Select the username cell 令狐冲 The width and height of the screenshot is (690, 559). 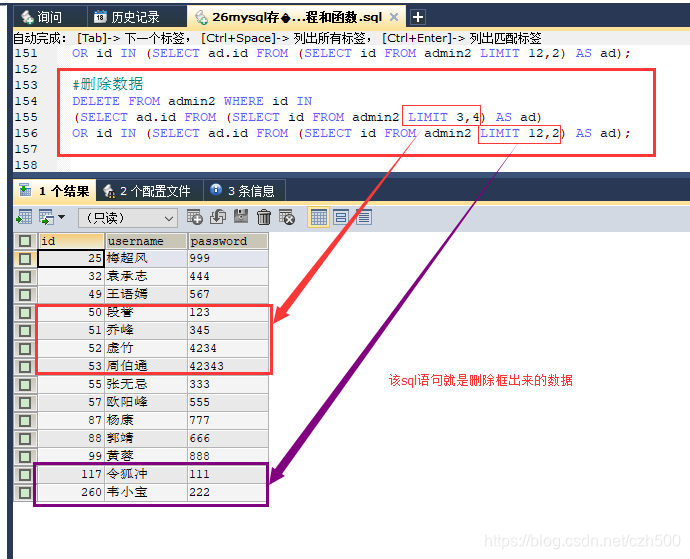click(146, 474)
